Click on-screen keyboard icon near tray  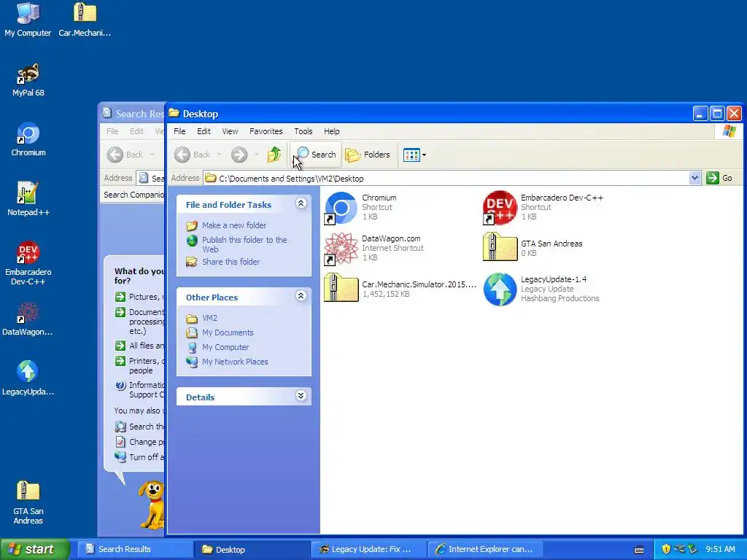pyautogui.click(x=639, y=550)
